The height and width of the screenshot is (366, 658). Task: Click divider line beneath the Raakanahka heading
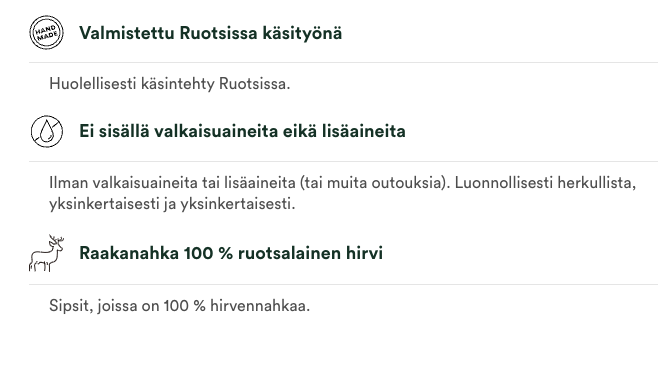343,285
